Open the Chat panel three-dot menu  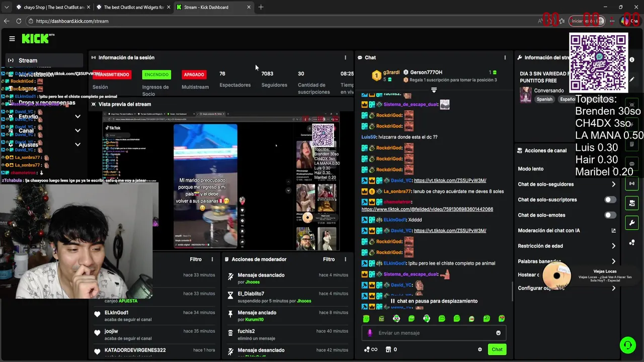coord(505,57)
